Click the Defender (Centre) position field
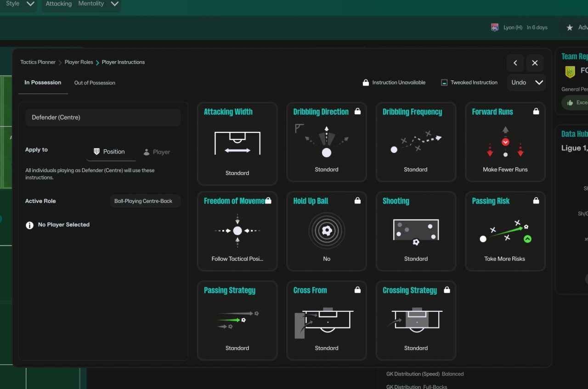This screenshot has height=389, width=588. click(x=103, y=118)
